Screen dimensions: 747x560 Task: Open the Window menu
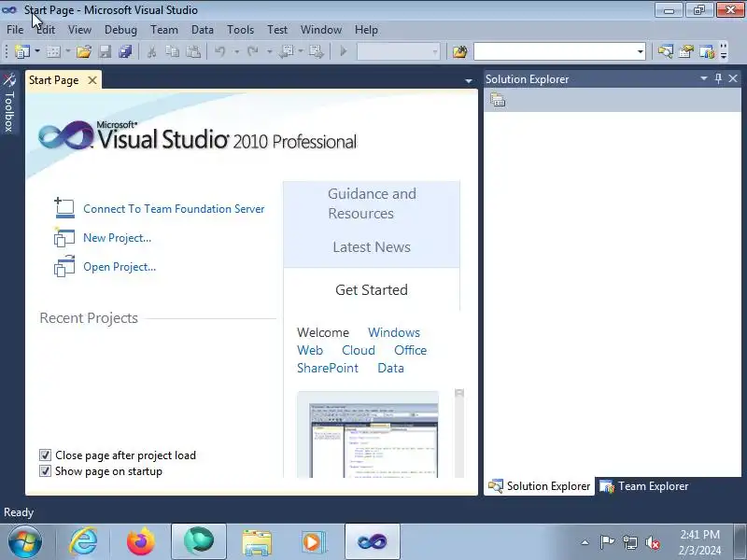click(320, 30)
